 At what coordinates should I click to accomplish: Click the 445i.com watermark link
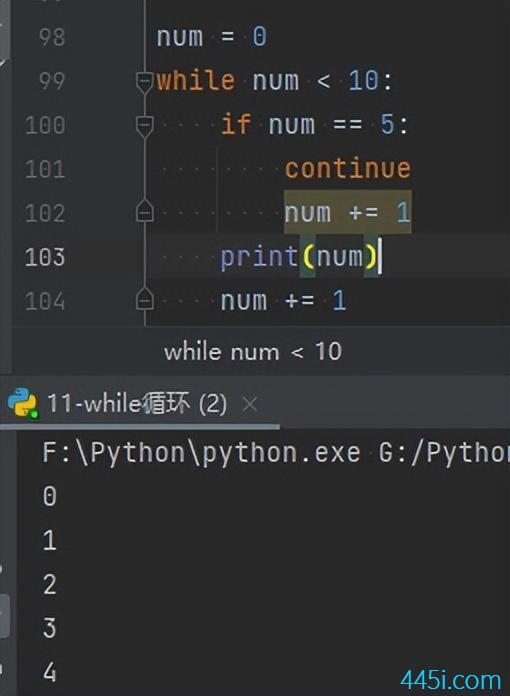[x=451, y=680]
